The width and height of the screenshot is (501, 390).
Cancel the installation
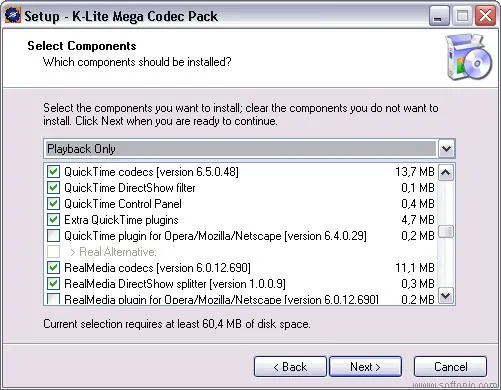pos(450,367)
